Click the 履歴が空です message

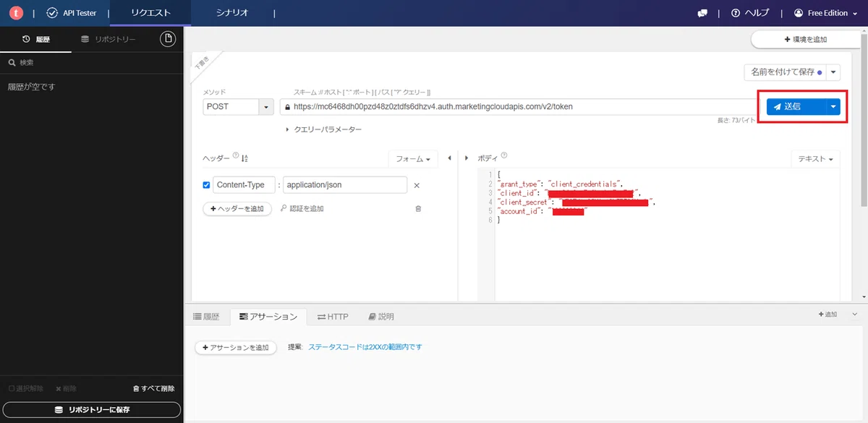(31, 87)
